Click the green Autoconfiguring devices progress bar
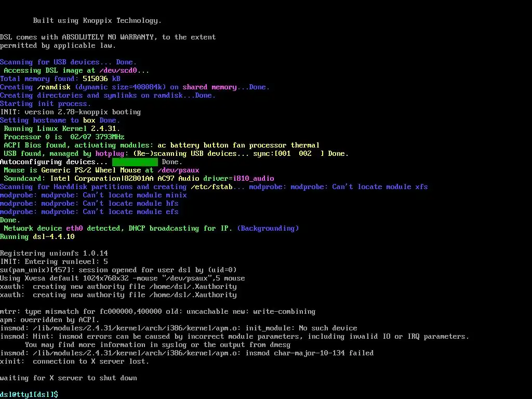The width and height of the screenshot is (532, 399). 135,162
